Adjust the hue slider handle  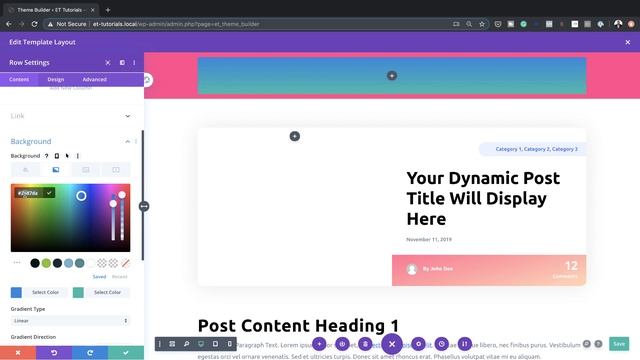113,203
